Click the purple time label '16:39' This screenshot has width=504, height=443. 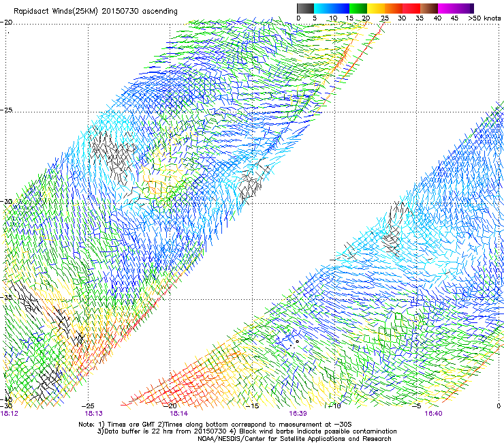tap(298, 413)
